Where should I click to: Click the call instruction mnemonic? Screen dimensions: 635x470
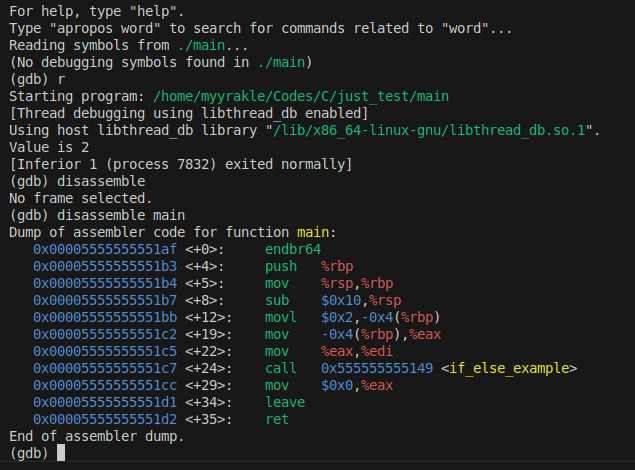281,369
